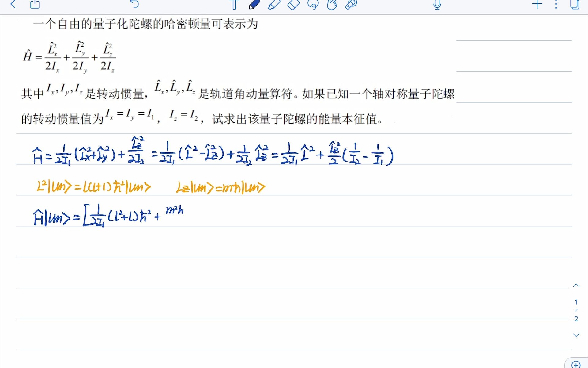
Task: Choose the lasso selection tool
Action: tap(313, 5)
